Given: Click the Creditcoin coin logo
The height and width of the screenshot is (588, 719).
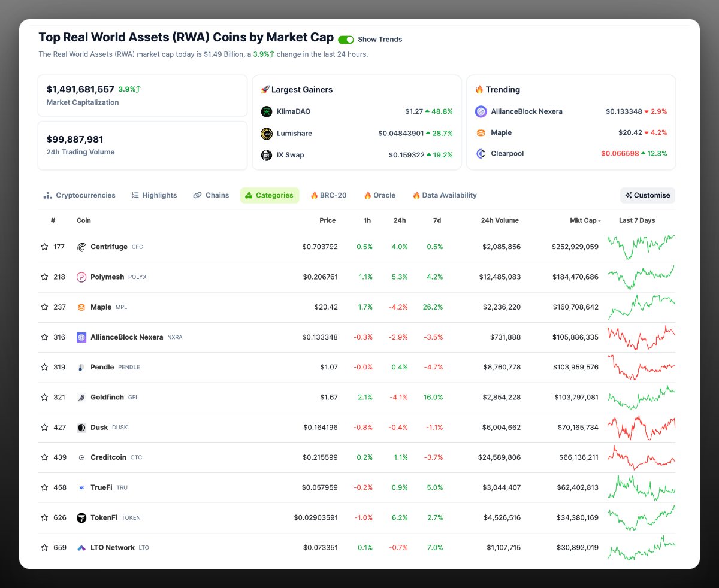Looking at the screenshot, I should (x=81, y=457).
